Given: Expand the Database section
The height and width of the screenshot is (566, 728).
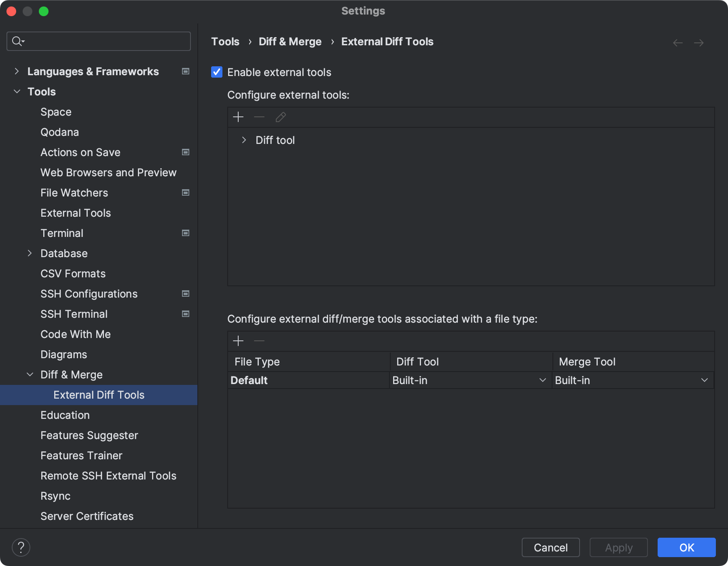Looking at the screenshot, I should 30,253.
